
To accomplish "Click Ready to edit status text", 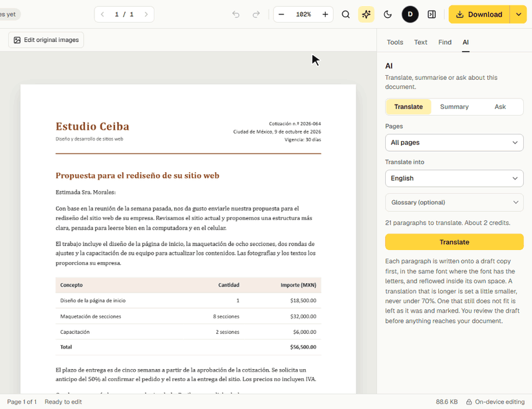I will click(x=63, y=402).
